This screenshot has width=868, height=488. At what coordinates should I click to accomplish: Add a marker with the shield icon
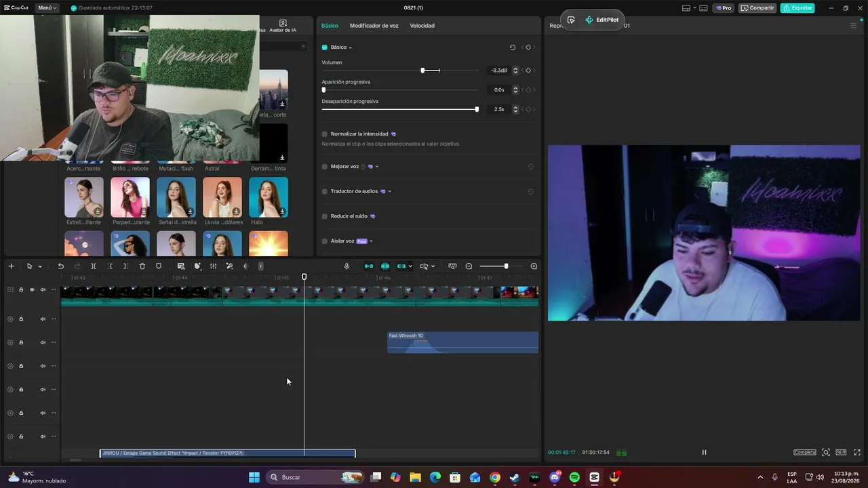point(159,266)
